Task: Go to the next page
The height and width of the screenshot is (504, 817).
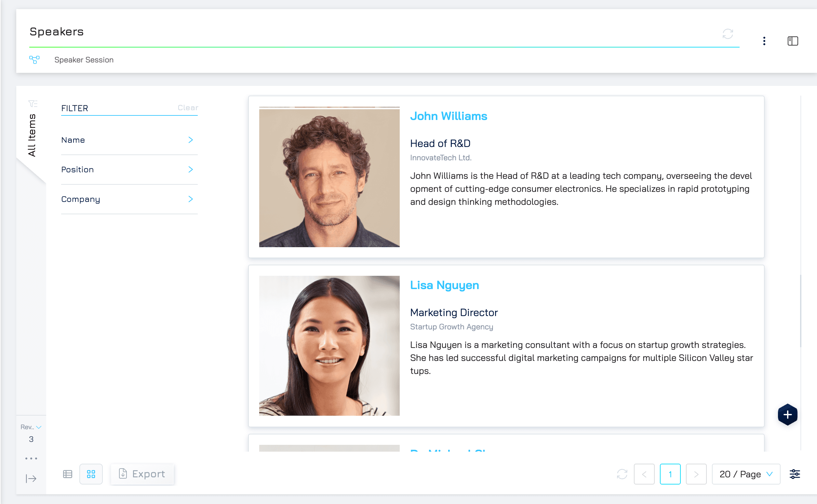Action: point(696,474)
